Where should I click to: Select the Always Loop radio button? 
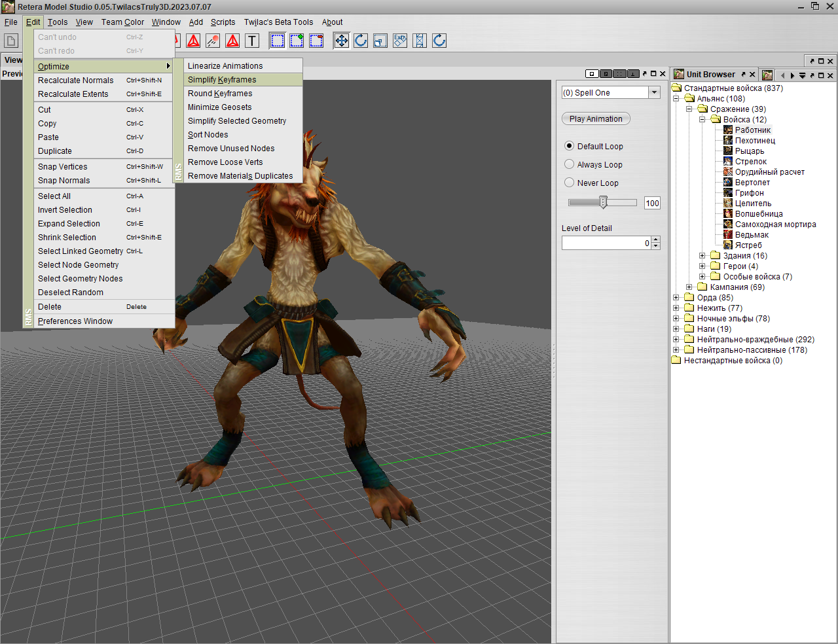(569, 164)
